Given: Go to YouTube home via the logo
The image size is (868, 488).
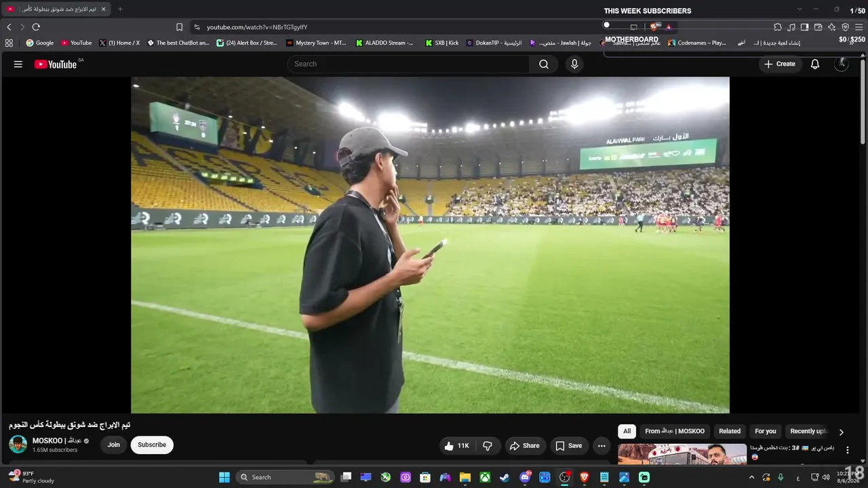Looking at the screenshot, I should point(56,64).
